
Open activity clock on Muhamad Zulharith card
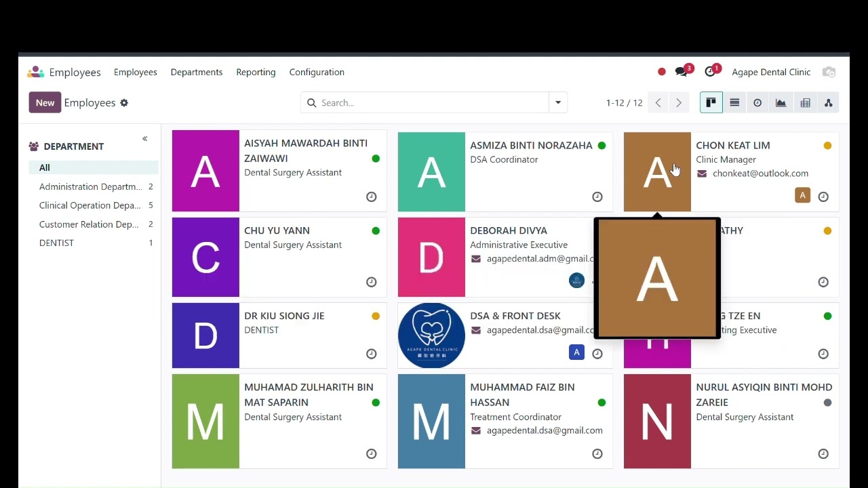point(372,454)
